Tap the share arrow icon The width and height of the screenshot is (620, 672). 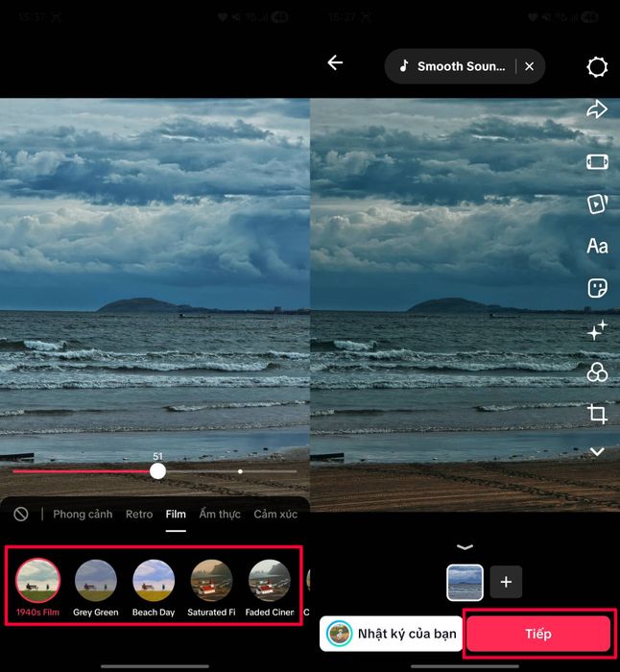(597, 109)
